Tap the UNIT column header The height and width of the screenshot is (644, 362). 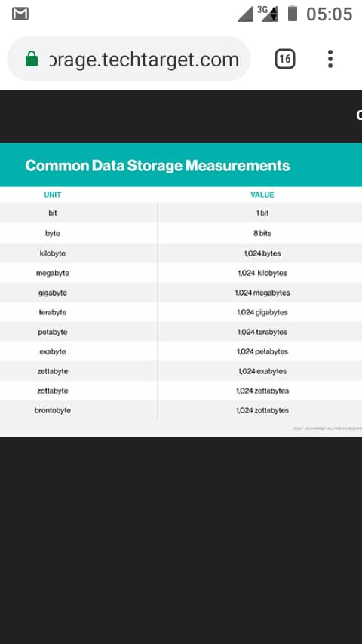pos(53,195)
